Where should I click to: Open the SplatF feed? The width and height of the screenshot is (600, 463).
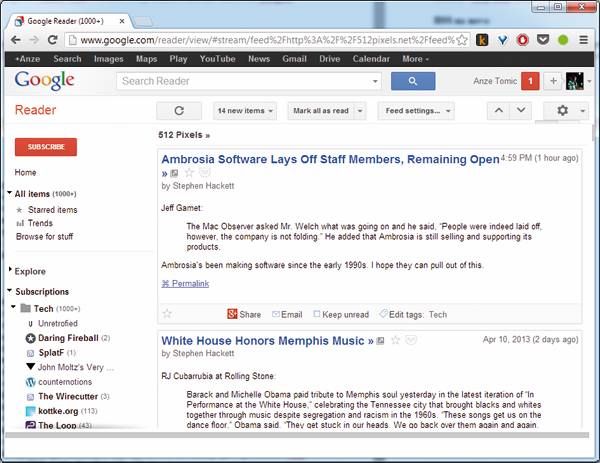tap(51, 353)
